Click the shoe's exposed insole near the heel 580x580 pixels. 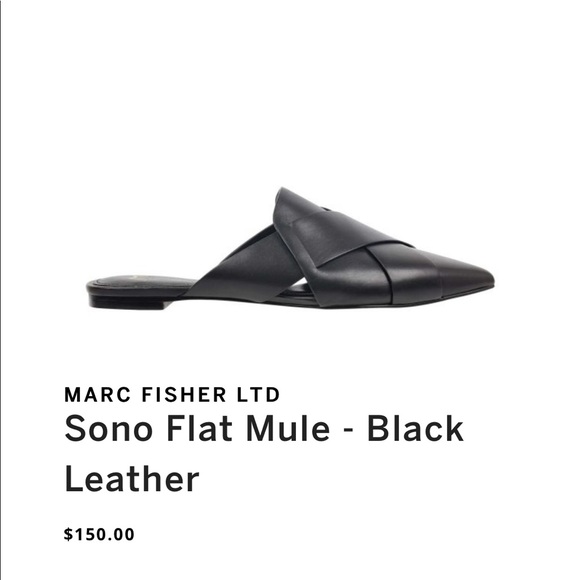[141, 281]
